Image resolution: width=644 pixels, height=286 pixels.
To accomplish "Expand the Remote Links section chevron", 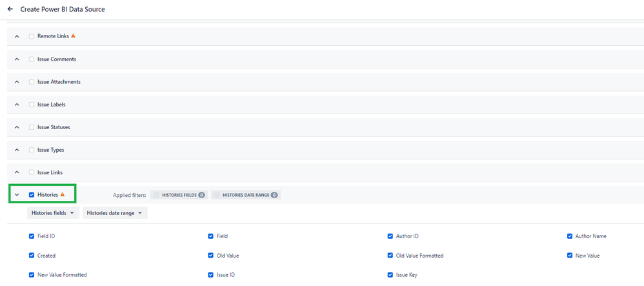I will point(17,37).
